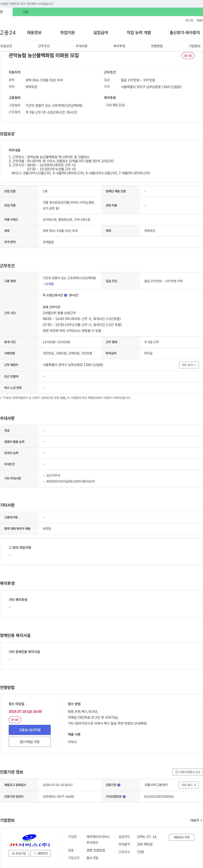Jump to 전형방법 section tab
The image size is (203, 868).
pos(157,46)
